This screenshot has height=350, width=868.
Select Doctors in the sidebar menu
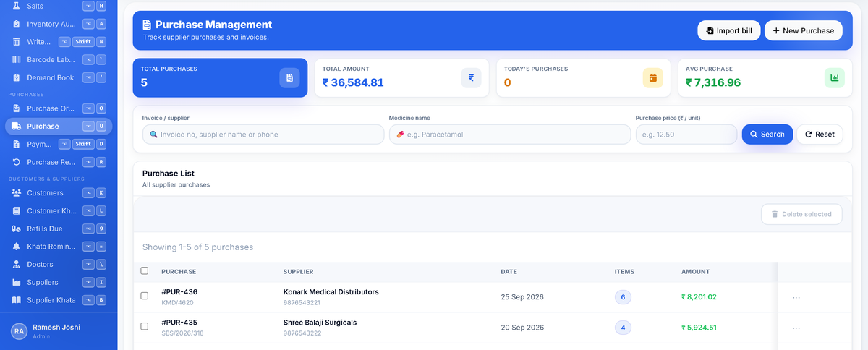pos(59,265)
